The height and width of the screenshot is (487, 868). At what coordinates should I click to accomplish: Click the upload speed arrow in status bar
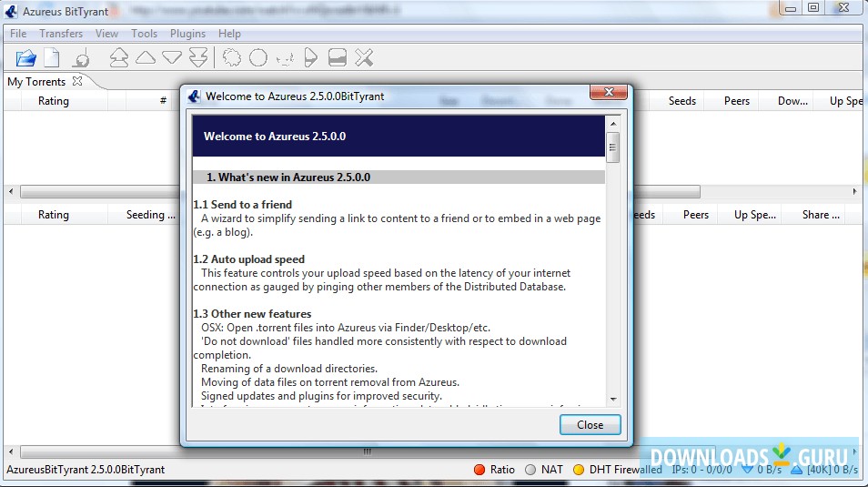pyautogui.click(x=797, y=470)
